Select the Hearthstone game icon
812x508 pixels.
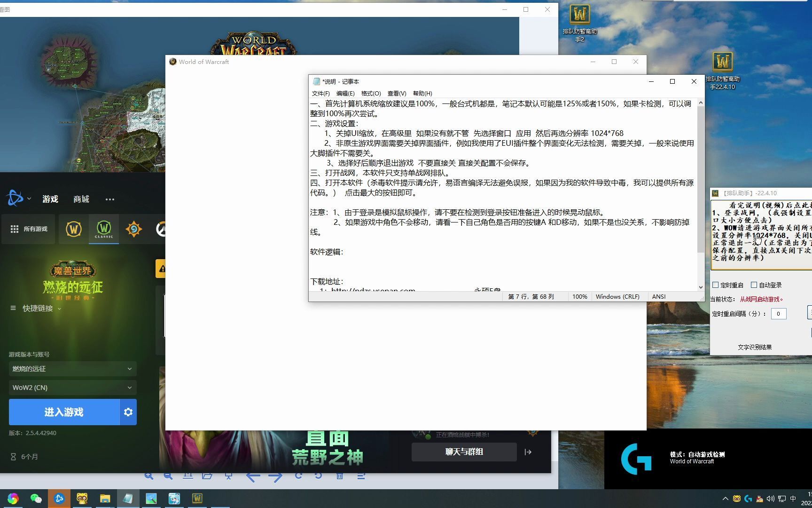[x=134, y=229]
